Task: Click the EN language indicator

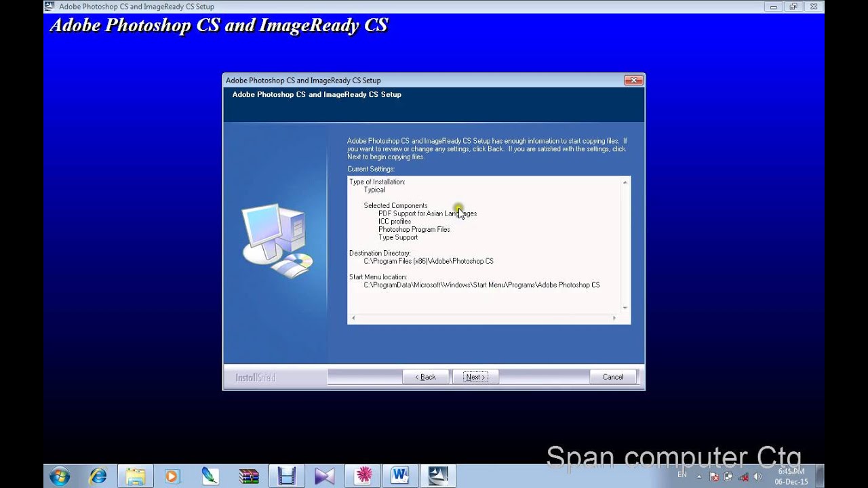Action: pos(682,474)
